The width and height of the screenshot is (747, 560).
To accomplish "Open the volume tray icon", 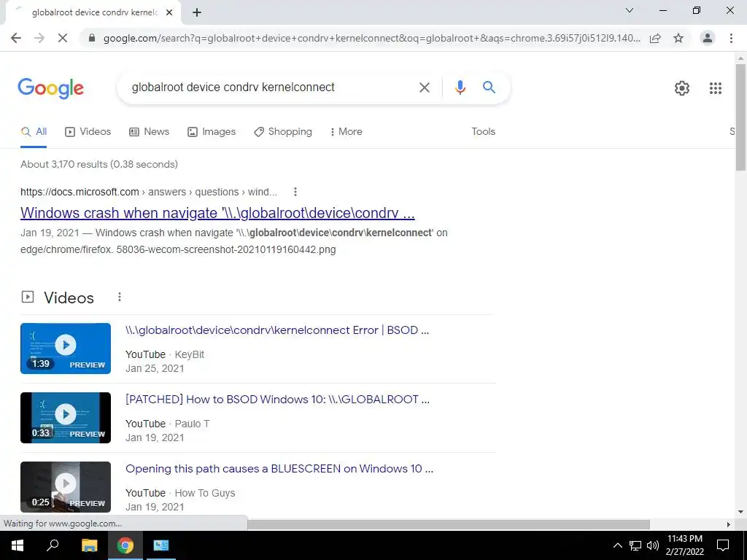I will pyautogui.click(x=653, y=545).
